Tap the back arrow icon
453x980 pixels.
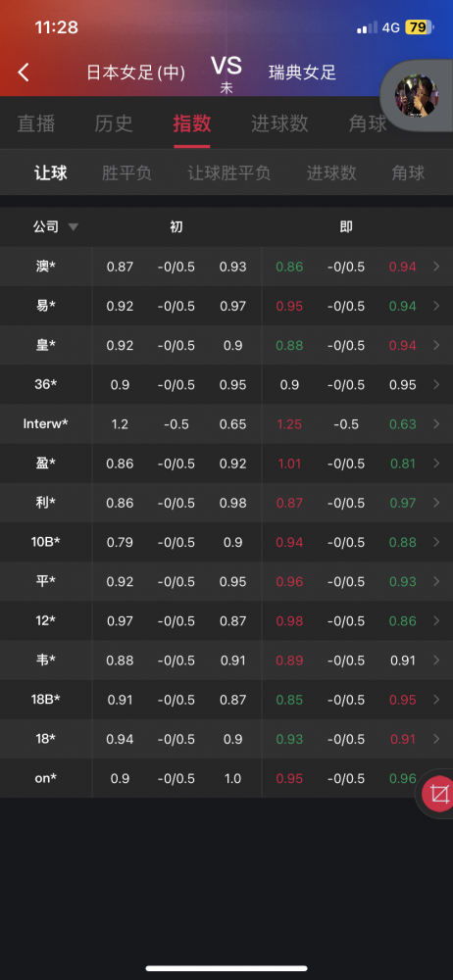24,73
